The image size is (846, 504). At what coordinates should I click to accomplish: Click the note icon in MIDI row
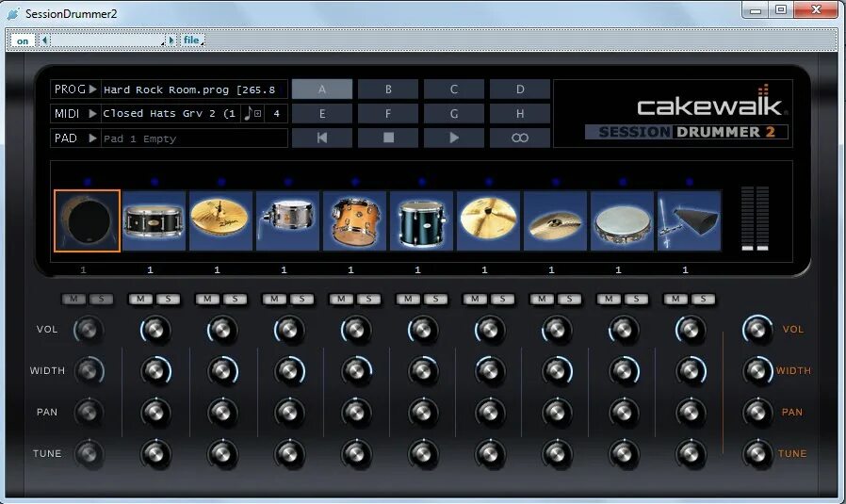[x=248, y=113]
